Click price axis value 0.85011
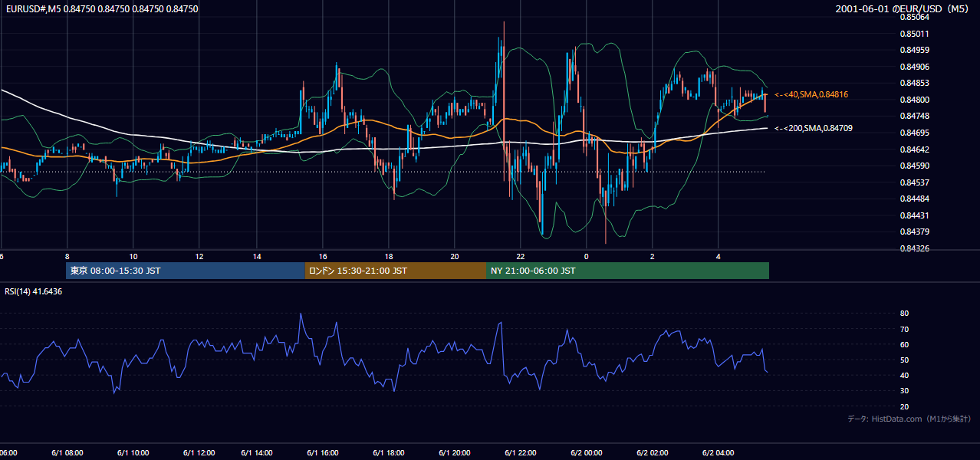The height and width of the screenshot is (460, 980). (x=914, y=34)
